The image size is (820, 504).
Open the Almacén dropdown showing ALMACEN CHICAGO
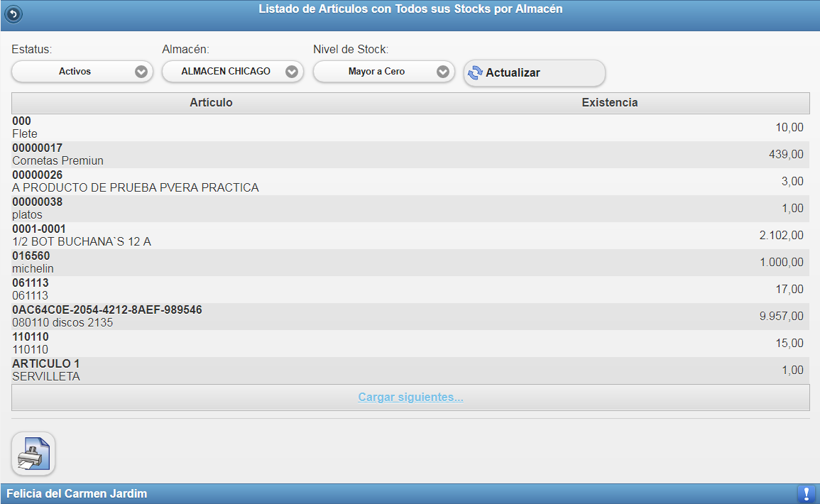click(233, 72)
